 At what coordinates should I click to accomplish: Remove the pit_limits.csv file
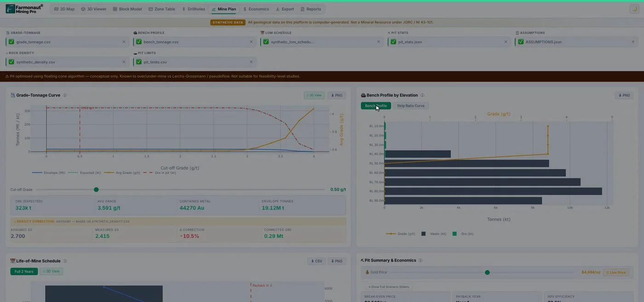click(x=251, y=62)
